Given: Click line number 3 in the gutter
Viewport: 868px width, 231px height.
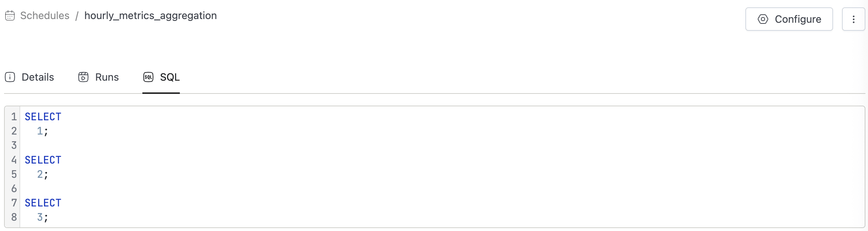Looking at the screenshot, I should [x=14, y=146].
